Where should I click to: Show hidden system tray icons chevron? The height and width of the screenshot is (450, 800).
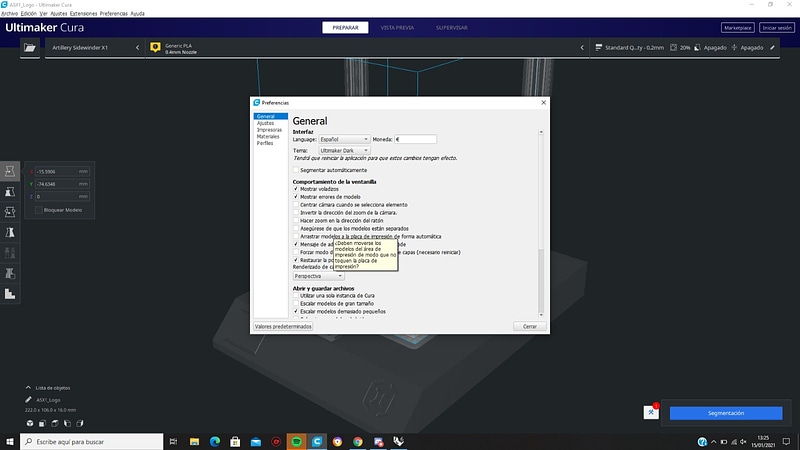pyautogui.click(x=713, y=442)
